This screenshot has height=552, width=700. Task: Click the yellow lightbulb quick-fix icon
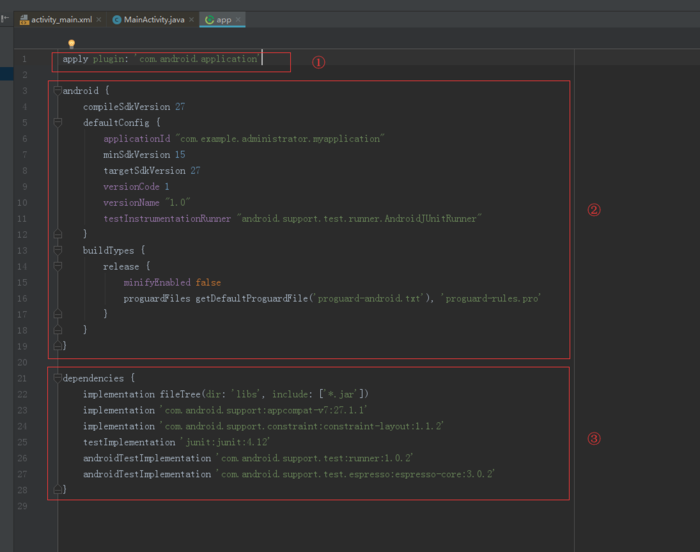pyautogui.click(x=71, y=44)
